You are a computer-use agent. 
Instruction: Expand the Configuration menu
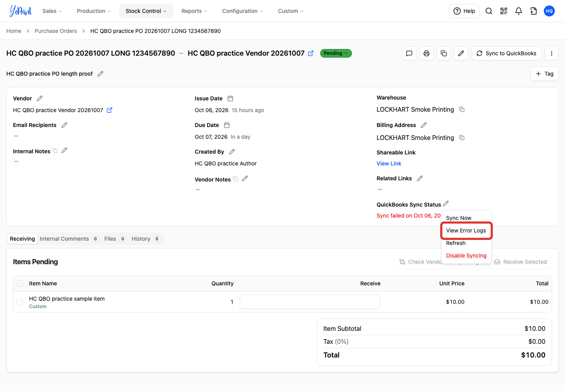point(243,11)
